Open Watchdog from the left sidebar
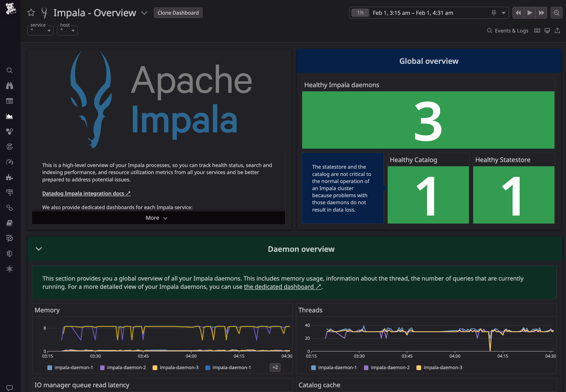Image resolution: width=566 pixels, height=392 pixels. click(10, 86)
